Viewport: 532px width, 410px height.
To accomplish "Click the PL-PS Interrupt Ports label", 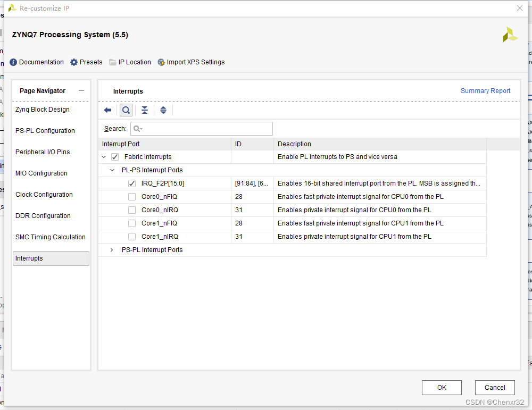I will 152,170.
